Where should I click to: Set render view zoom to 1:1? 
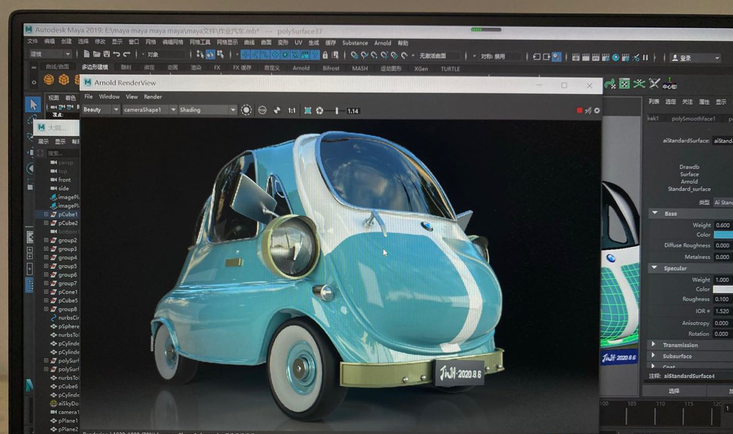coord(292,111)
